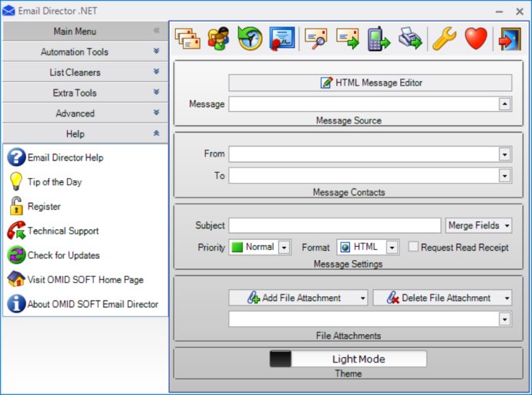Image resolution: width=532 pixels, height=395 pixels.
Task: Open Technical Support
Action: [63, 231]
